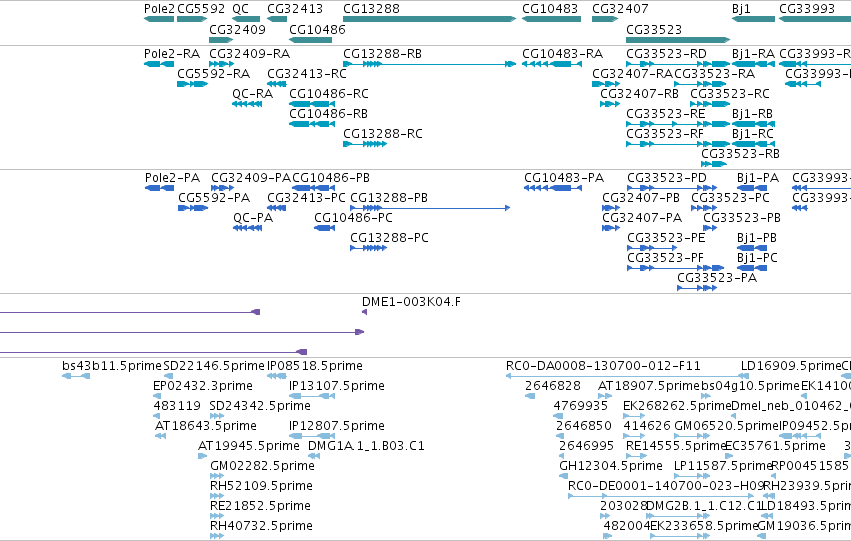The height and width of the screenshot is (541, 851).
Task: Click the CG5592-PA protein label
Action: (214, 198)
